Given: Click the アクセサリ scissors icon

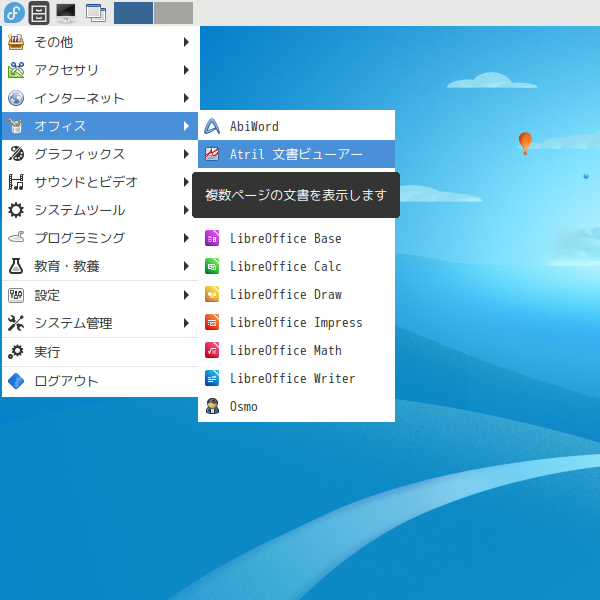Looking at the screenshot, I should 16,70.
